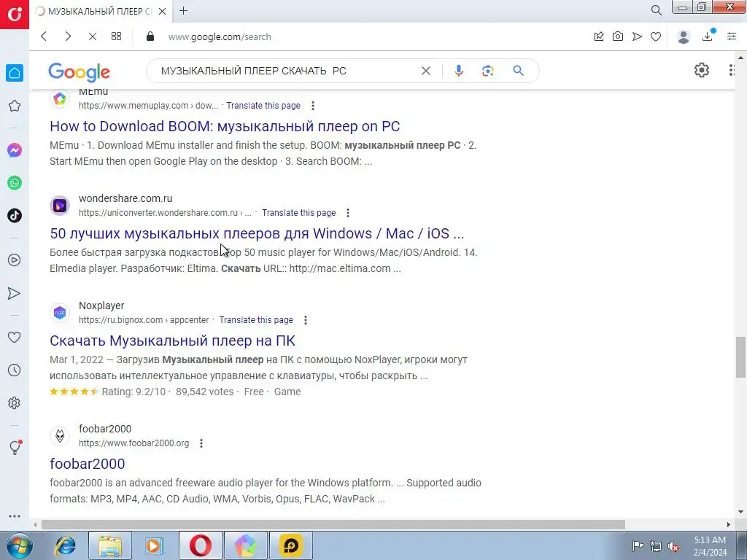Open the share page edit icon

point(599,36)
